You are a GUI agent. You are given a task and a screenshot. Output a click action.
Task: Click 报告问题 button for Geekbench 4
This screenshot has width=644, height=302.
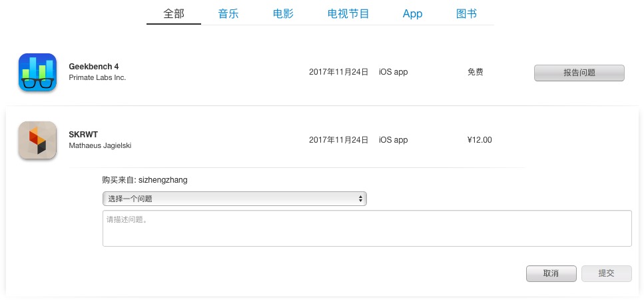pyautogui.click(x=579, y=73)
